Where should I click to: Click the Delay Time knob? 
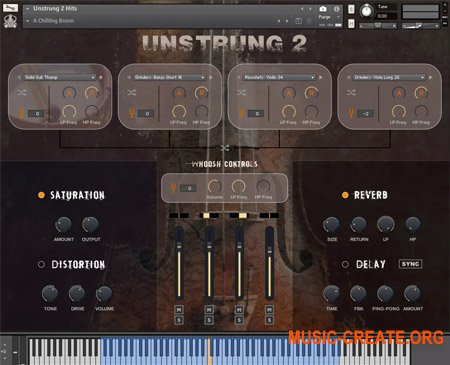pos(331,293)
